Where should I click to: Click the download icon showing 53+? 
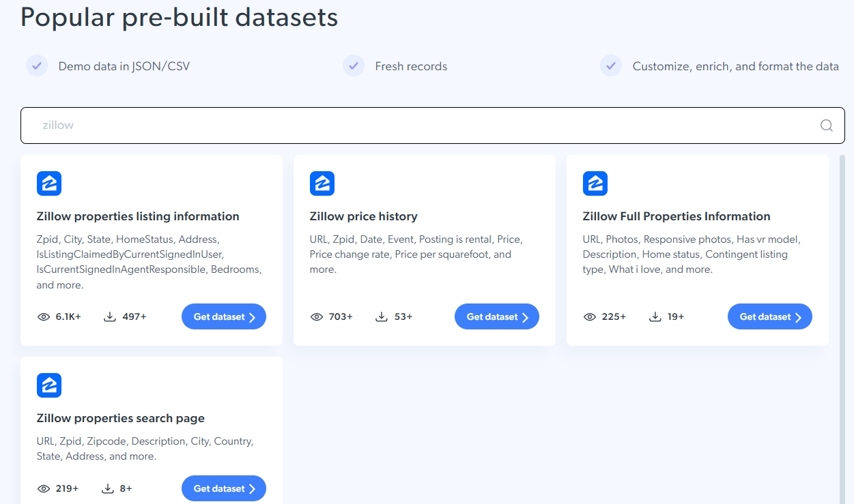pos(381,316)
